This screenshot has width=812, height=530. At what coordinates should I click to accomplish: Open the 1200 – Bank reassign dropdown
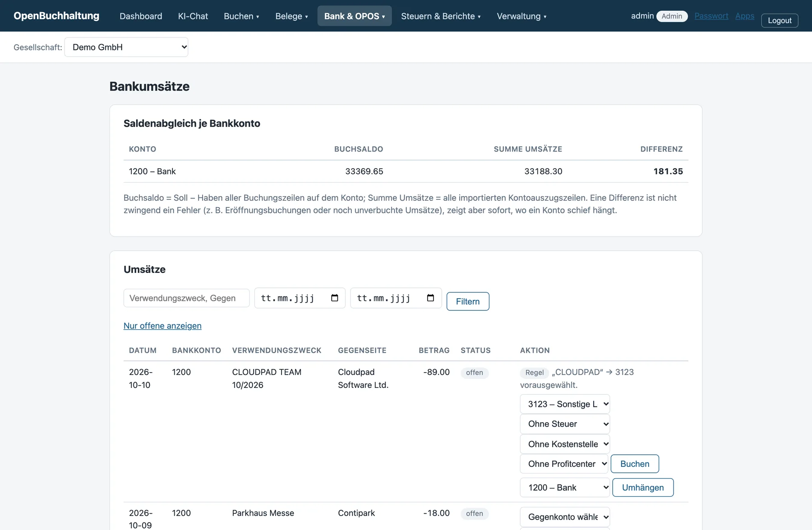[x=565, y=488]
